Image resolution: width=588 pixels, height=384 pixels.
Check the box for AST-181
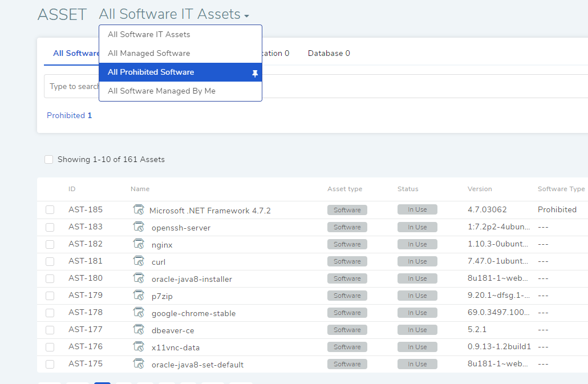50,261
